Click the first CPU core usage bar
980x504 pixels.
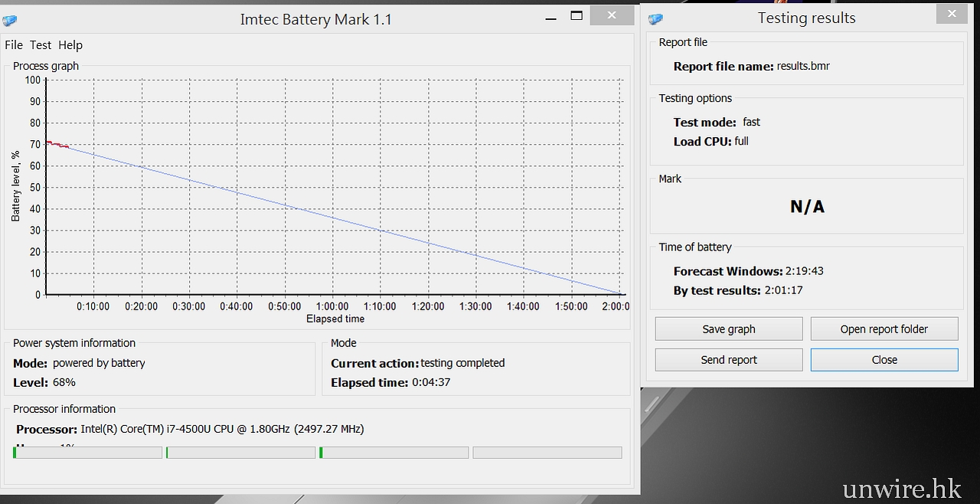click(x=88, y=453)
